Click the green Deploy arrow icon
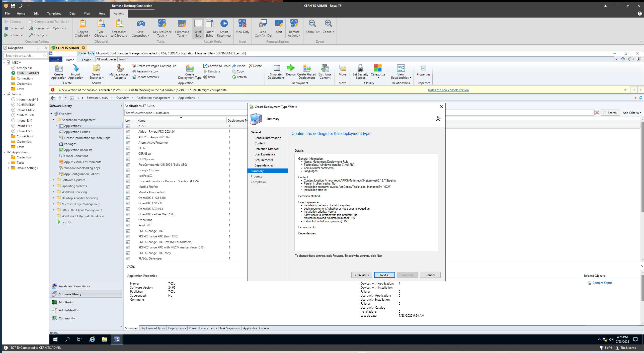644x353 pixels. pos(290,68)
